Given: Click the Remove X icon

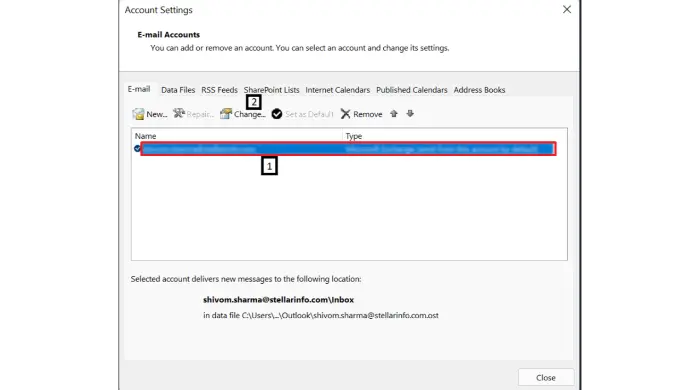Looking at the screenshot, I should pos(345,114).
